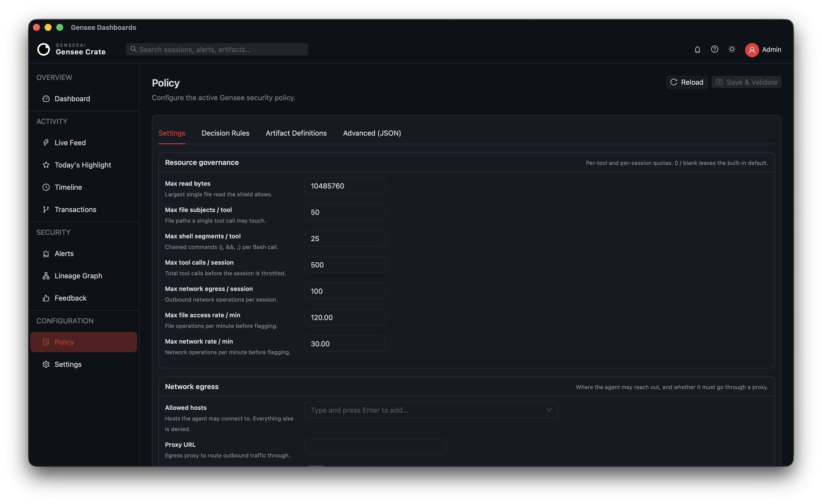Viewport: 822px width, 504px height.
Task: Click Max file access rate field
Action: click(345, 317)
